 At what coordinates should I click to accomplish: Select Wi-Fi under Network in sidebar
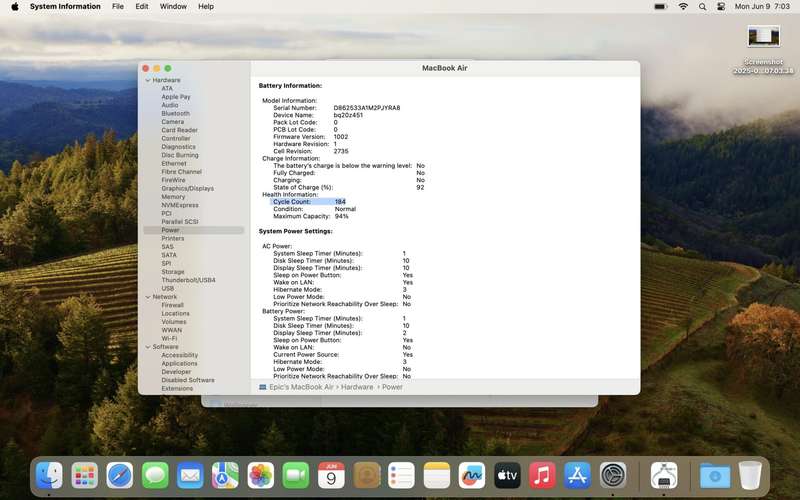click(169, 338)
